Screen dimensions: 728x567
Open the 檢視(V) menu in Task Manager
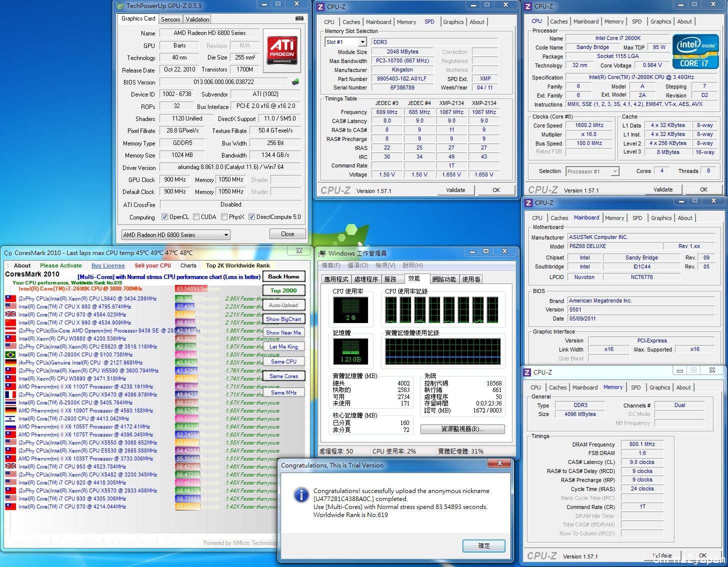tap(385, 265)
